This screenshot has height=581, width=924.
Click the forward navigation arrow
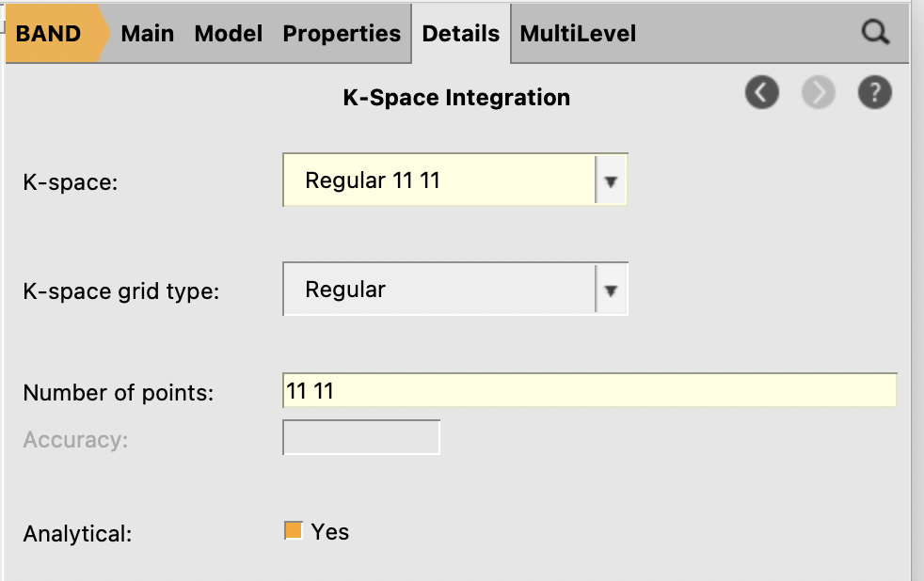(x=818, y=93)
